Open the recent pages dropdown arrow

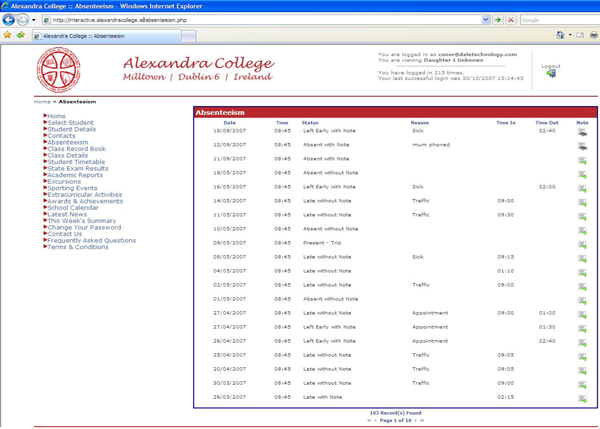click(34, 20)
